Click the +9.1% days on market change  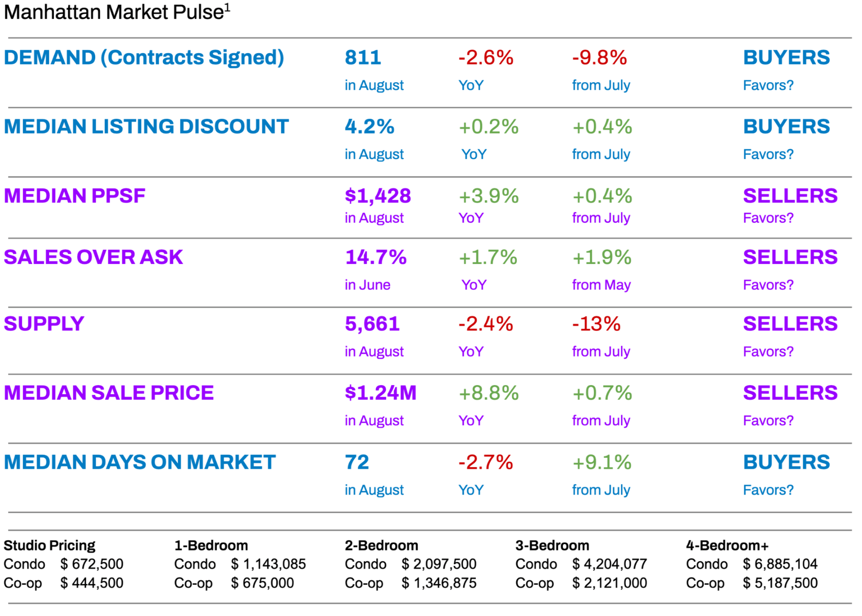pos(602,462)
